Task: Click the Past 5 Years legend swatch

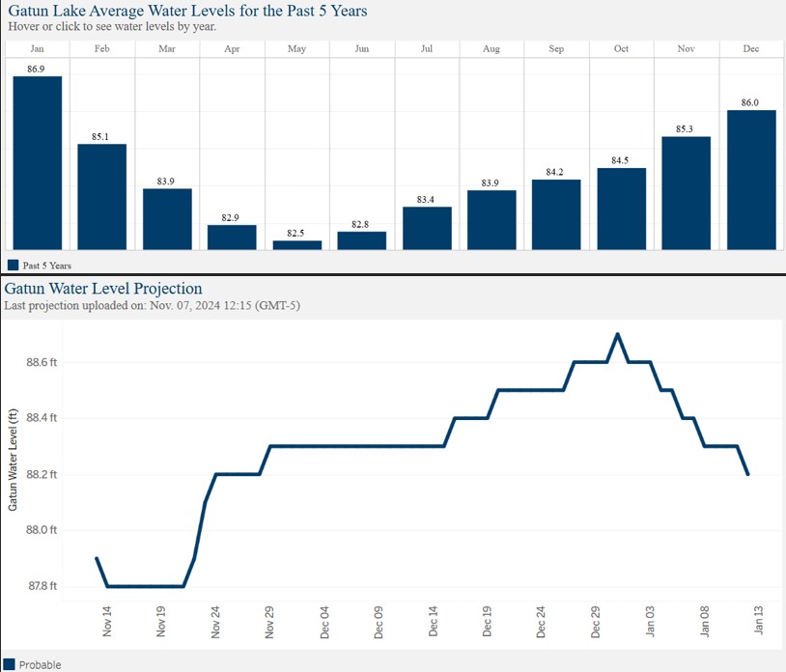Action: tap(14, 264)
